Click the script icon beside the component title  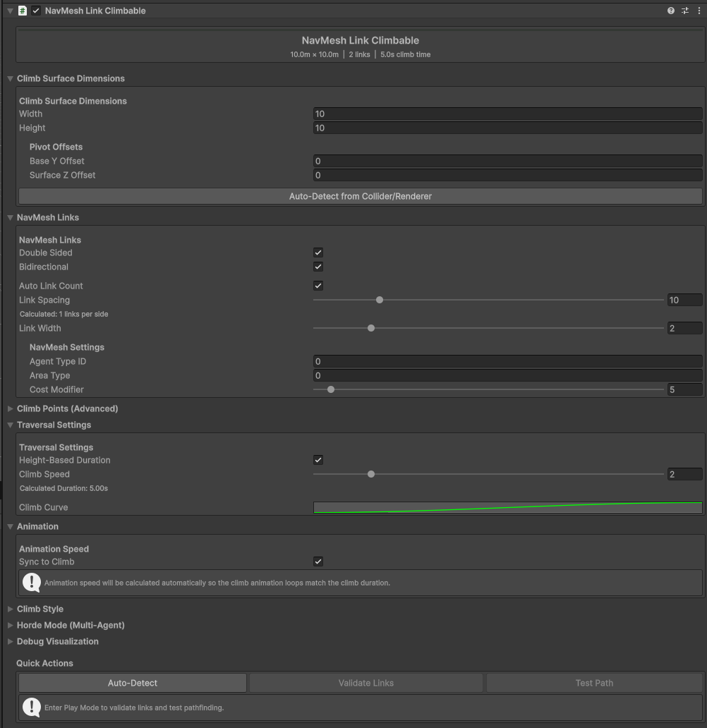[x=23, y=11]
